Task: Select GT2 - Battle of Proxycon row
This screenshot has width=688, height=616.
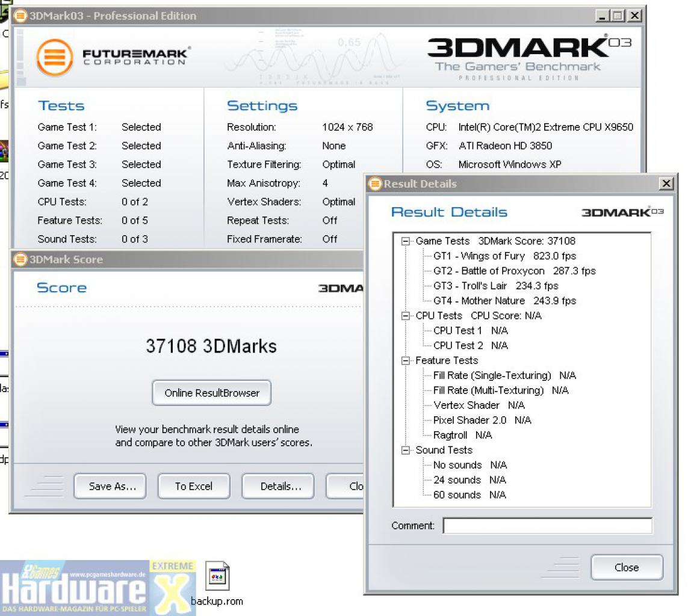Action: coord(514,271)
